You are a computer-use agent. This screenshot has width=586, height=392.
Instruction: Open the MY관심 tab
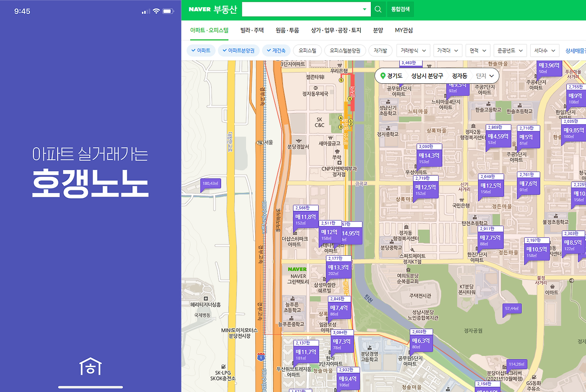tap(404, 30)
